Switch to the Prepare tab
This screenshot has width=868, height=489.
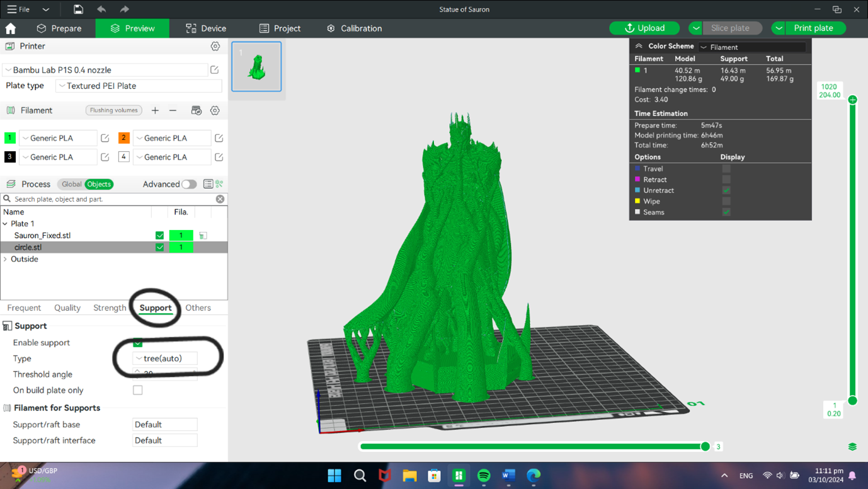[x=59, y=28]
